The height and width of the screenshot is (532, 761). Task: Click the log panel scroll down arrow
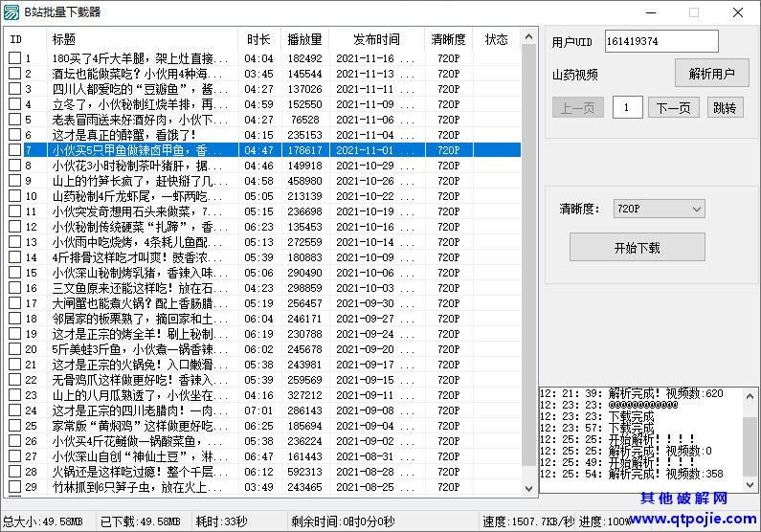point(750,484)
